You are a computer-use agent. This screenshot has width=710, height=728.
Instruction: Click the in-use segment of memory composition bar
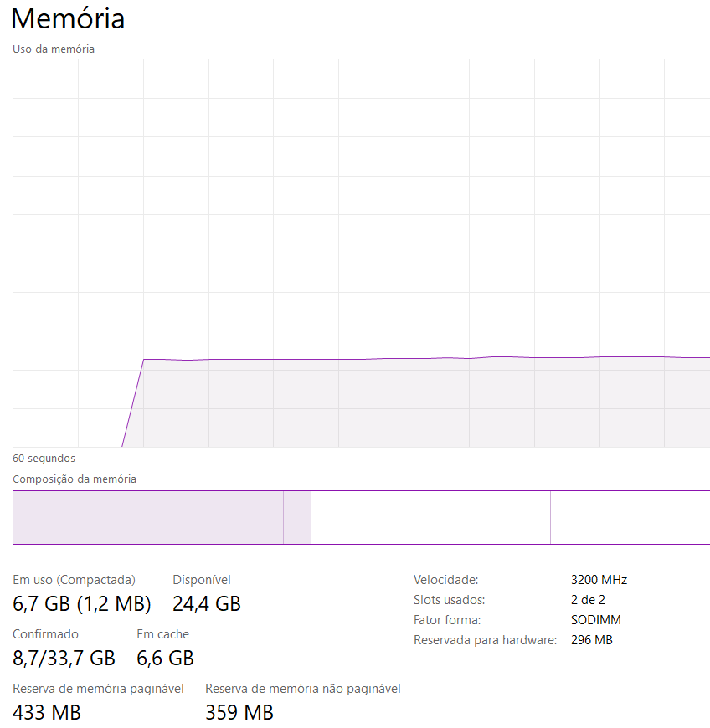pyautogui.click(x=148, y=517)
